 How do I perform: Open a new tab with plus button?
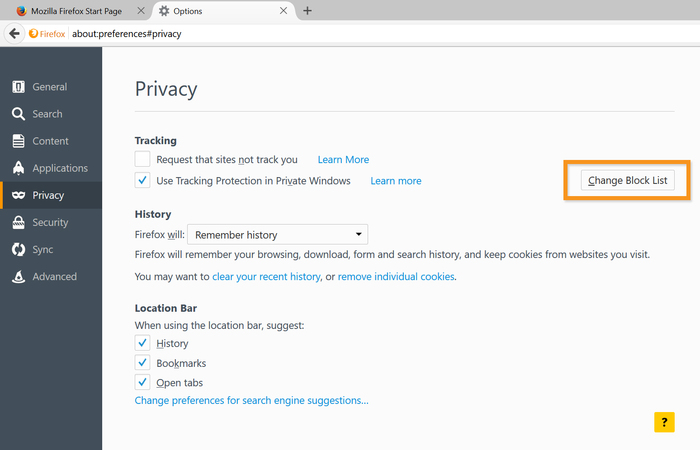coord(307,11)
